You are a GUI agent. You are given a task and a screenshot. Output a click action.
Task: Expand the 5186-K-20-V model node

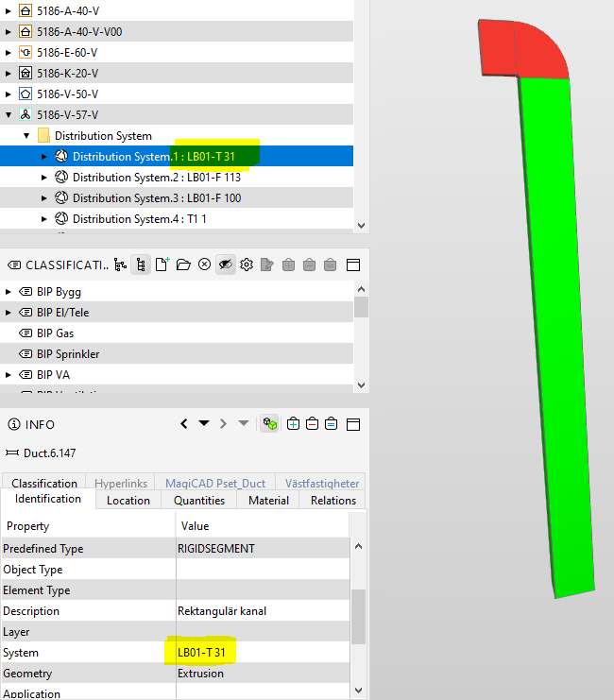[x=9, y=74]
